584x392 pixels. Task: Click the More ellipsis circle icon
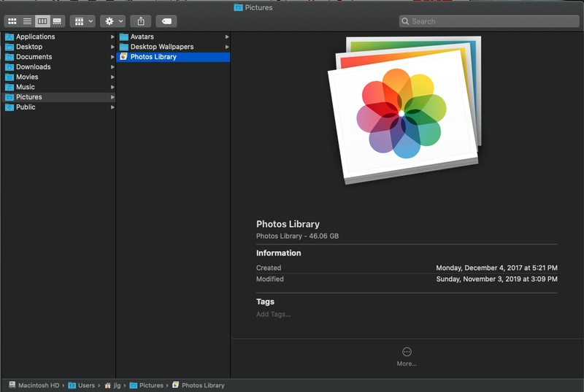coord(407,351)
